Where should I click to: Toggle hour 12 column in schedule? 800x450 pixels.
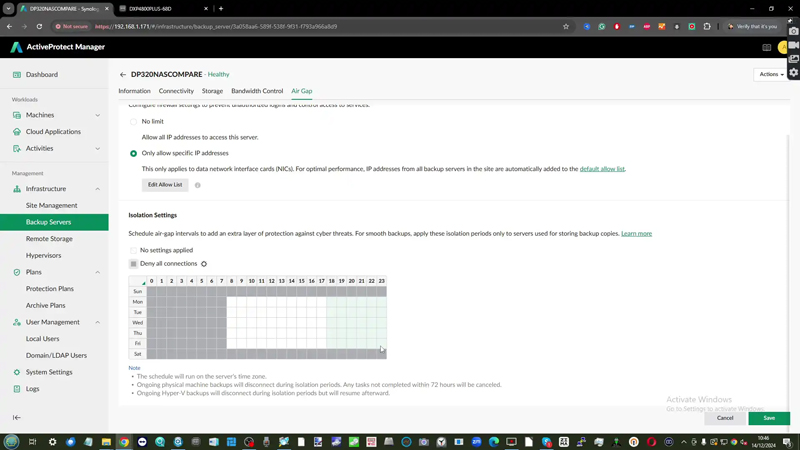point(271,281)
